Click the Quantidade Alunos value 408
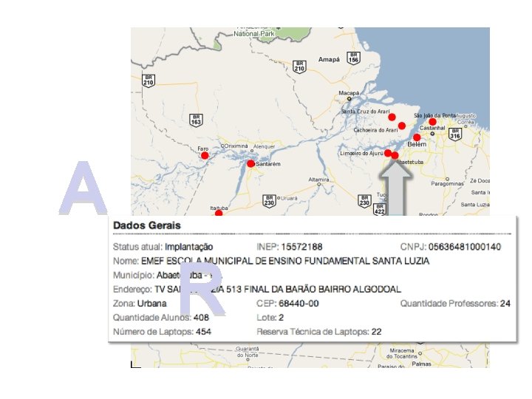The image size is (532, 399). 201,318
